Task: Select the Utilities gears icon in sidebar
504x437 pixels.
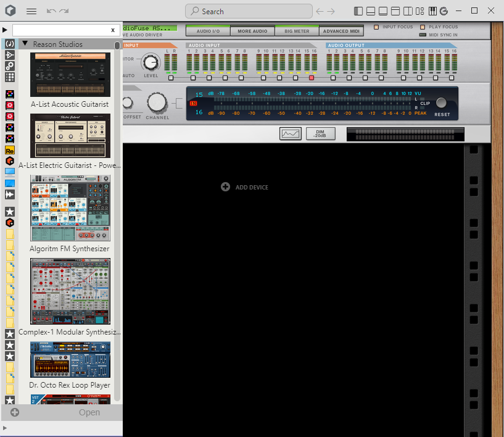Action: tap(10, 66)
